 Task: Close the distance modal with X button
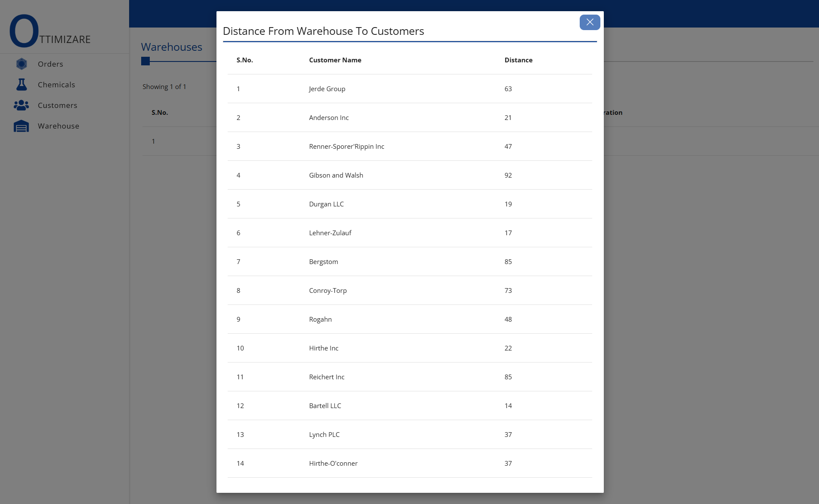pos(590,22)
